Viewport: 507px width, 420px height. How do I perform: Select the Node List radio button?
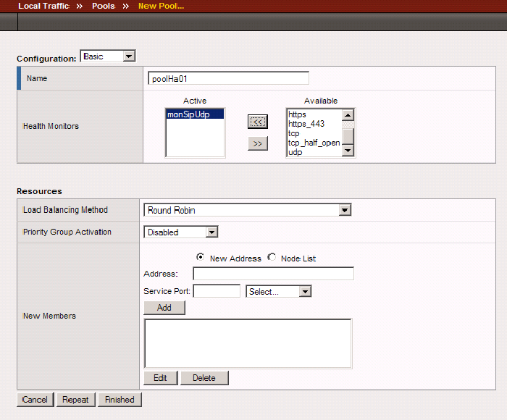[x=272, y=258]
